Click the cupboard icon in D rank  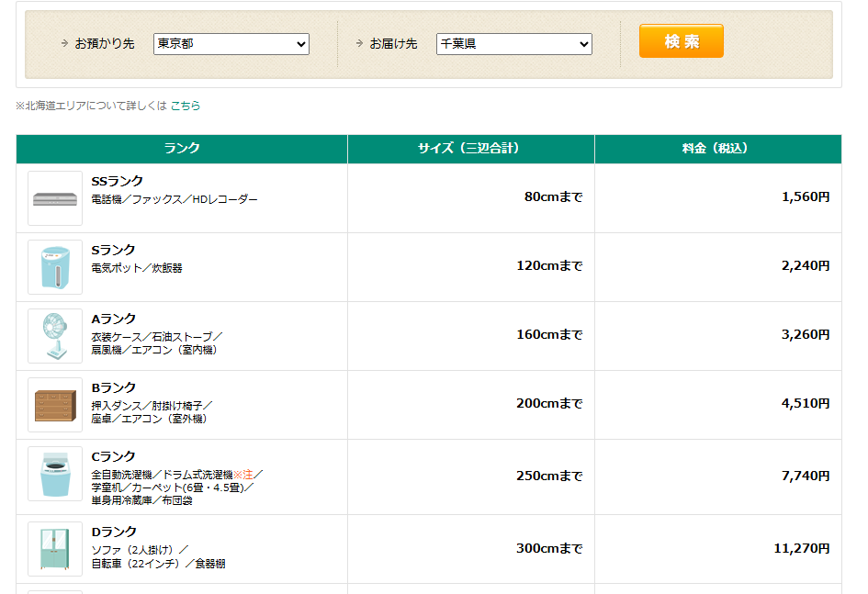click(55, 549)
